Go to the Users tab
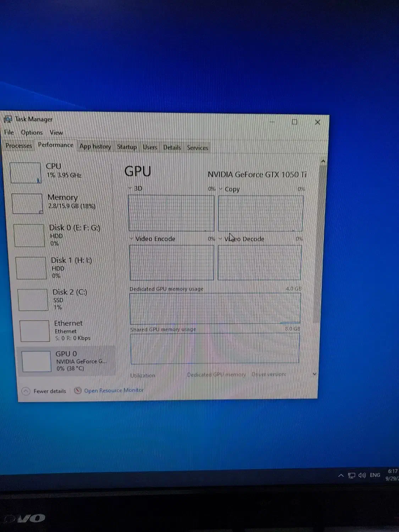Image resolution: width=399 pixels, height=532 pixels. tap(150, 147)
